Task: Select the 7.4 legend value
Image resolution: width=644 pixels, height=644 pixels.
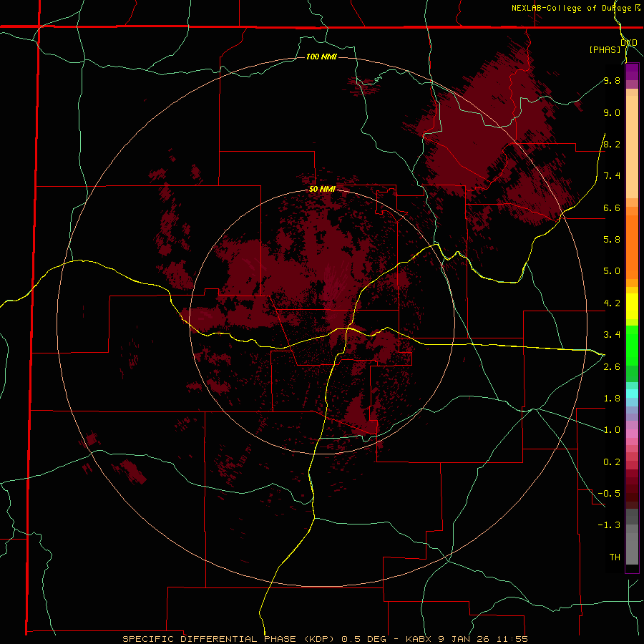Action: (x=612, y=176)
